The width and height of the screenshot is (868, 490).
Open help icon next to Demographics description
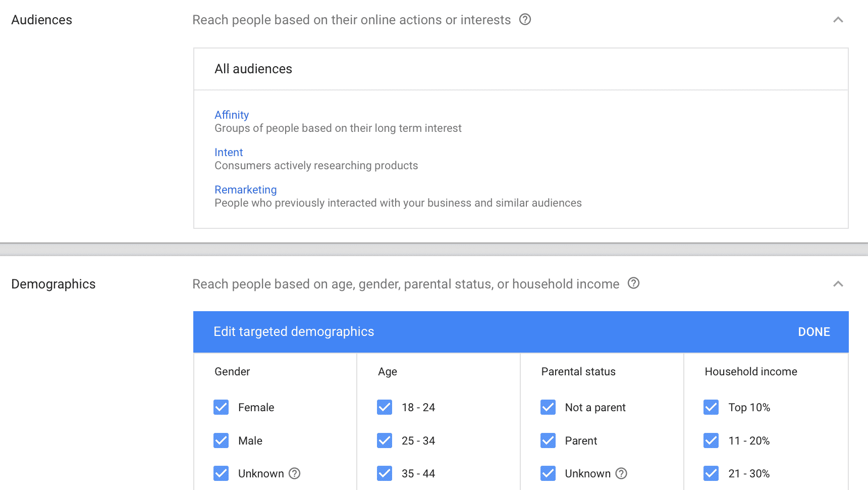pos(633,283)
